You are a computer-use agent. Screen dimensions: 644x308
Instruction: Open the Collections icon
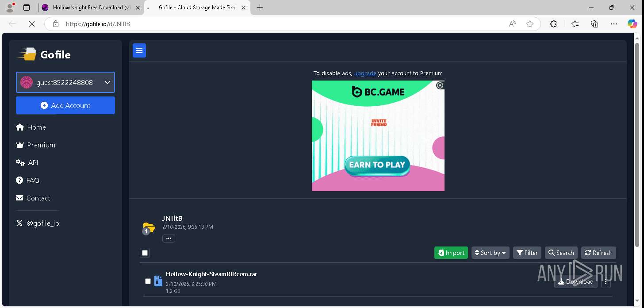(594, 24)
